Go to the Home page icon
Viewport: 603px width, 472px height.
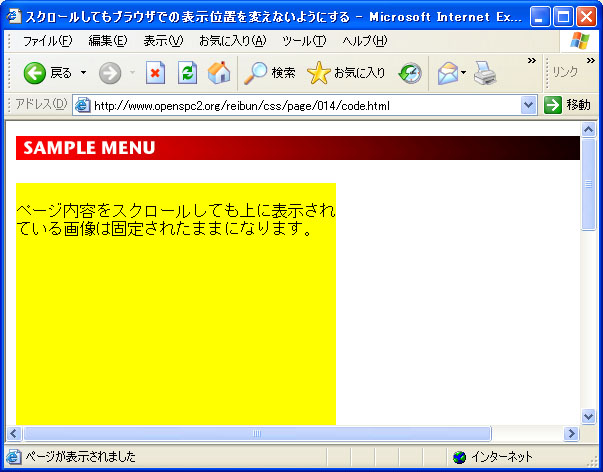[x=219, y=73]
